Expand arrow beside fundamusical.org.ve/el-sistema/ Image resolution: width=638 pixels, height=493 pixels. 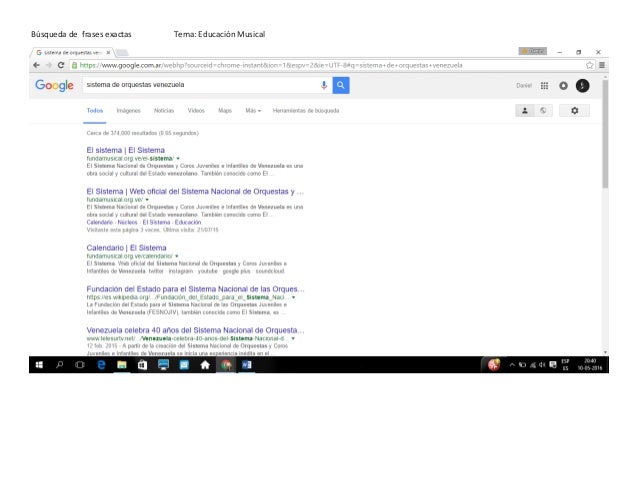click(x=178, y=159)
